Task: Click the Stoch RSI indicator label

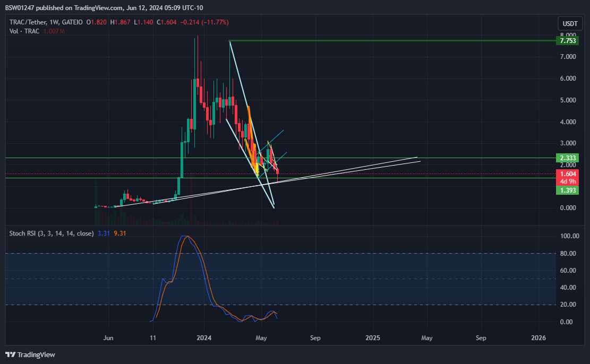Action: pyautogui.click(x=52, y=233)
